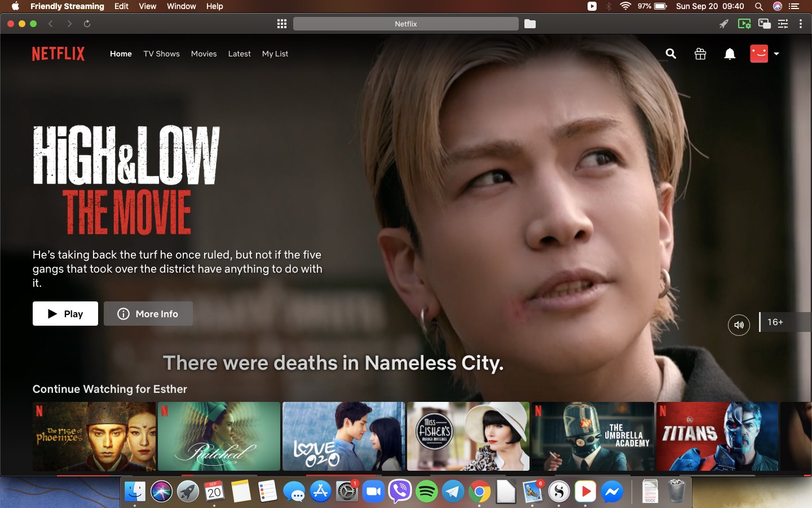Screen dimensions: 812x508
Task: Open the Edit menu
Action: click(121, 6)
